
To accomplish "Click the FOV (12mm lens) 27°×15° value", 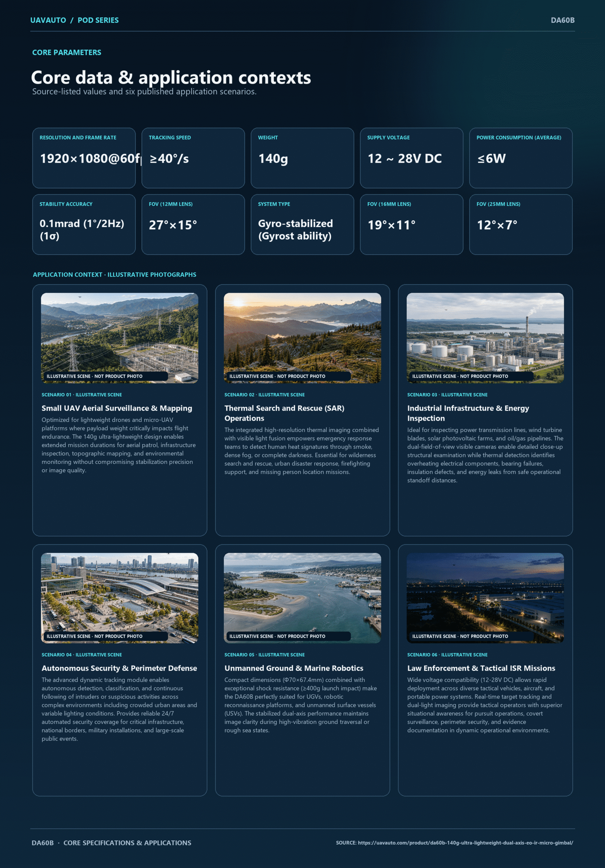I will tap(172, 225).
